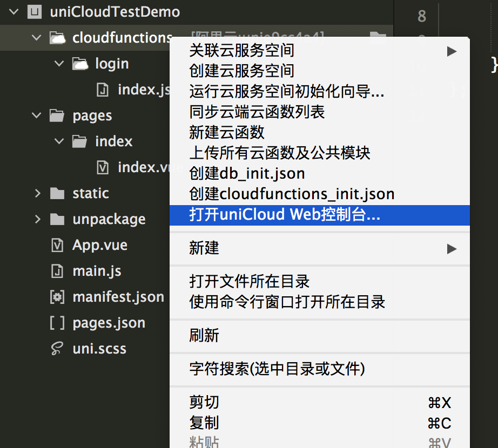
Task: Click the Vue file icon beside index.vue
Action: click(x=102, y=167)
